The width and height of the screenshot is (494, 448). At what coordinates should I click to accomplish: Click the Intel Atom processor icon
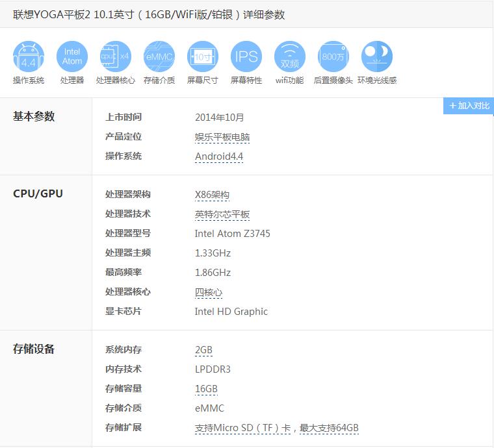tap(72, 56)
